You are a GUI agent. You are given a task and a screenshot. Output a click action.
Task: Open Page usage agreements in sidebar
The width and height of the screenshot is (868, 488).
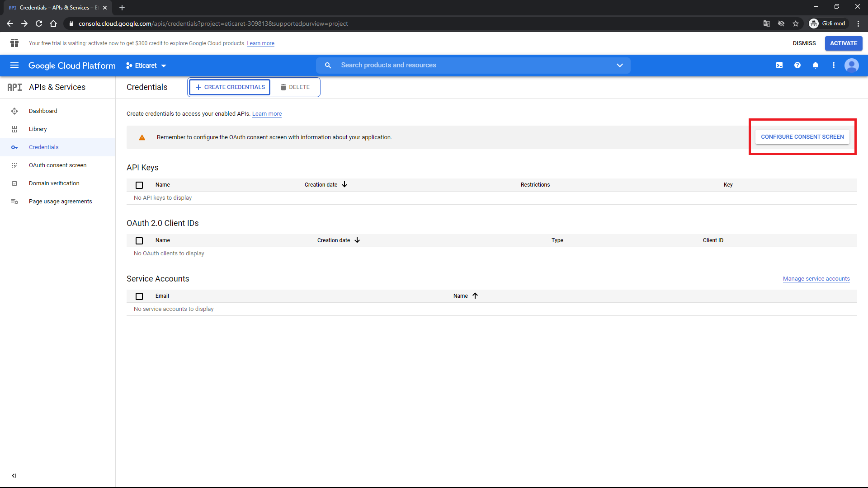click(58, 202)
